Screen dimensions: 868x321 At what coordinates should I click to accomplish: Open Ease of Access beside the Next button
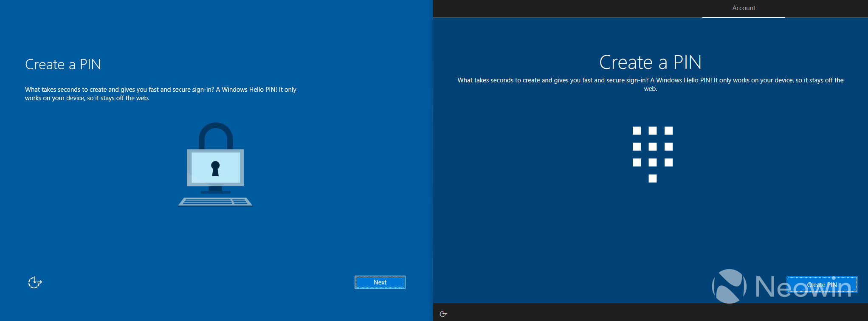point(35,282)
